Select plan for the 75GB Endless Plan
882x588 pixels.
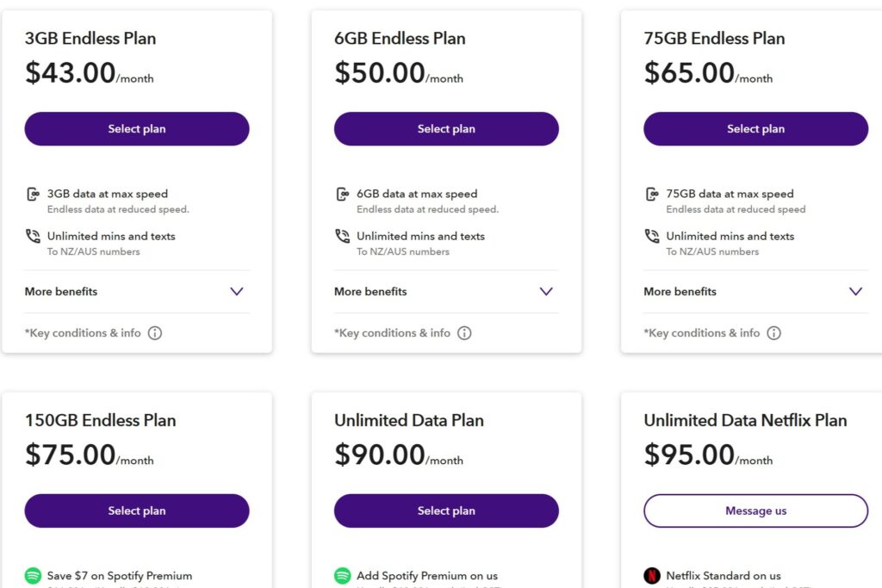click(x=755, y=128)
